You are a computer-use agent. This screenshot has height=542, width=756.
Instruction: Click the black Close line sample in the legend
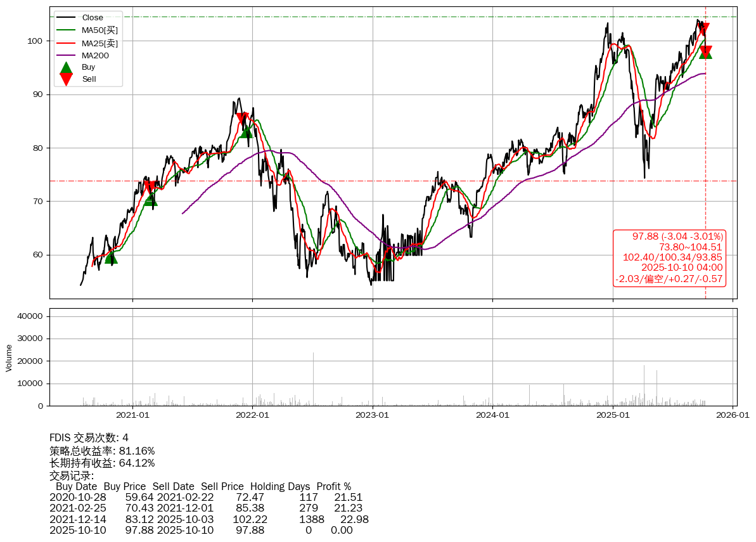66,18
